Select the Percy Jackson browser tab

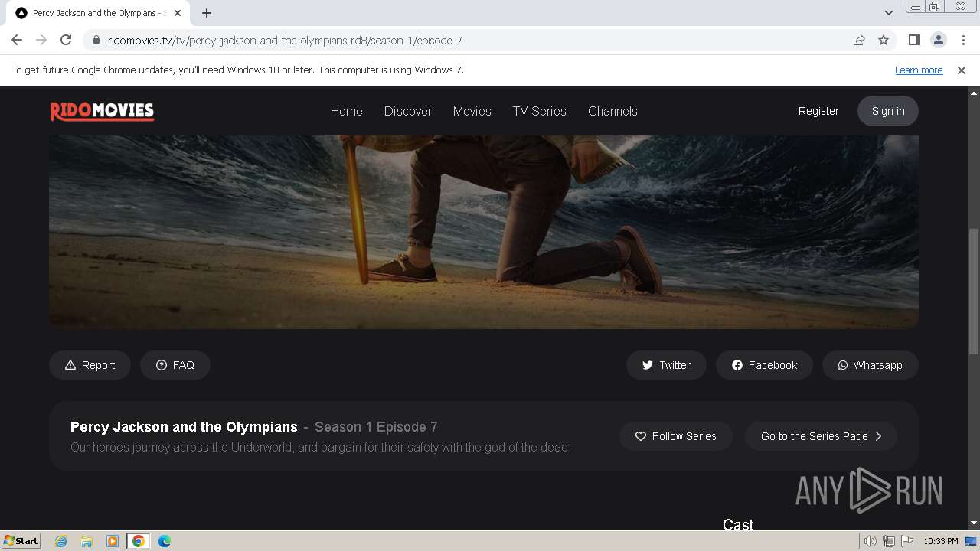(98, 13)
